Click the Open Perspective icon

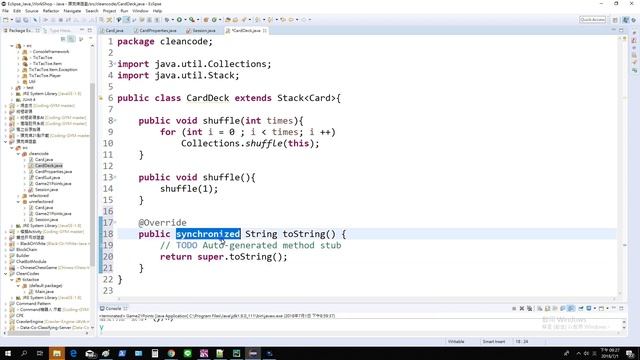615,20
